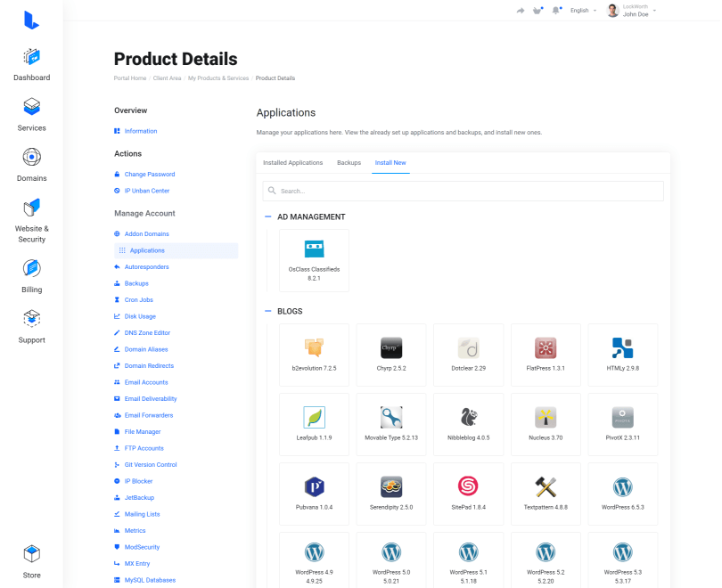722x588 pixels.
Task: Collapse the BLOGS section
Action: [x=268, y=311]
